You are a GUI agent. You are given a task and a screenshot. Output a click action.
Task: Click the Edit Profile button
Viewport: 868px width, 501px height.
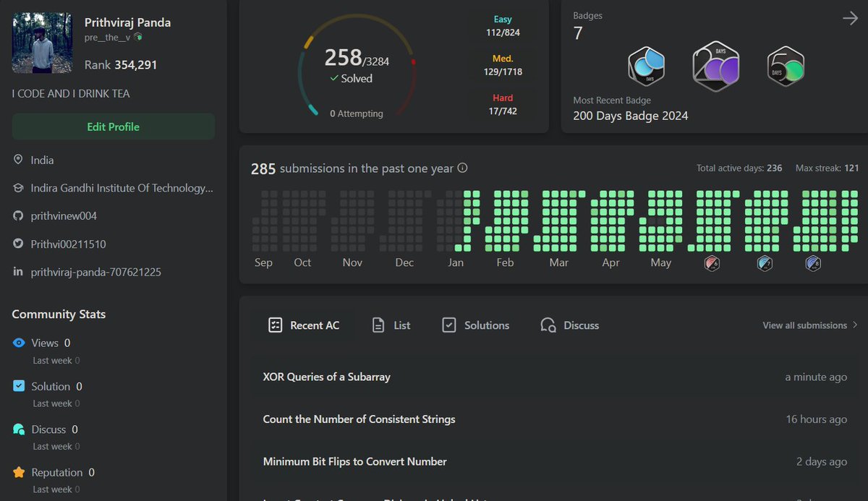click(x=114, y=127)
